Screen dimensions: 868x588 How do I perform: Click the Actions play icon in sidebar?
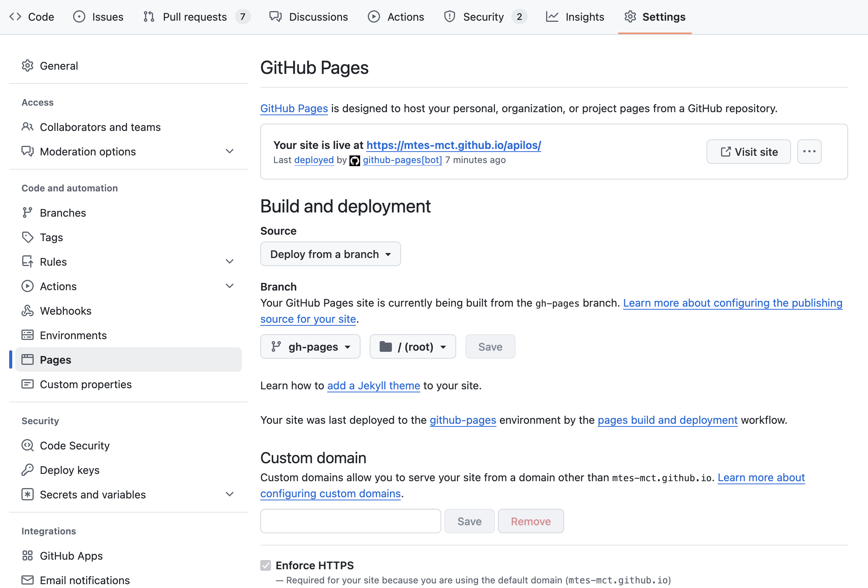[28, 286]
